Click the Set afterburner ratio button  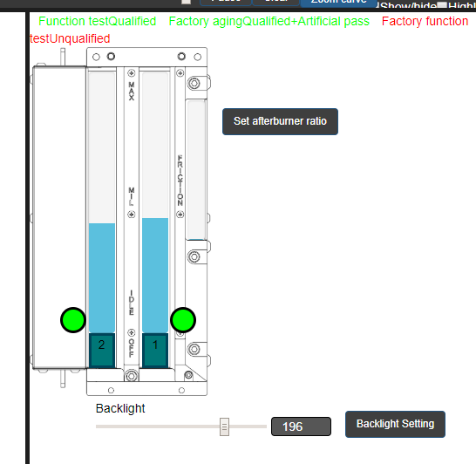(x=280, y=121)
